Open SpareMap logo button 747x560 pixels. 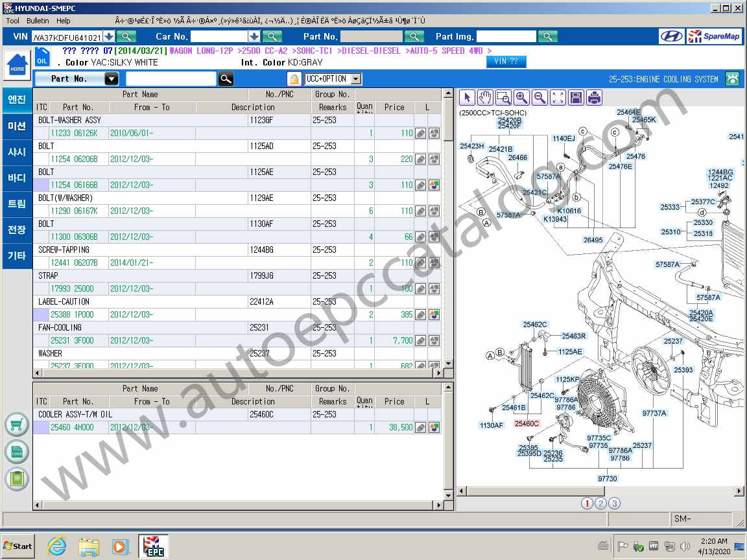[x=714, y=36]
